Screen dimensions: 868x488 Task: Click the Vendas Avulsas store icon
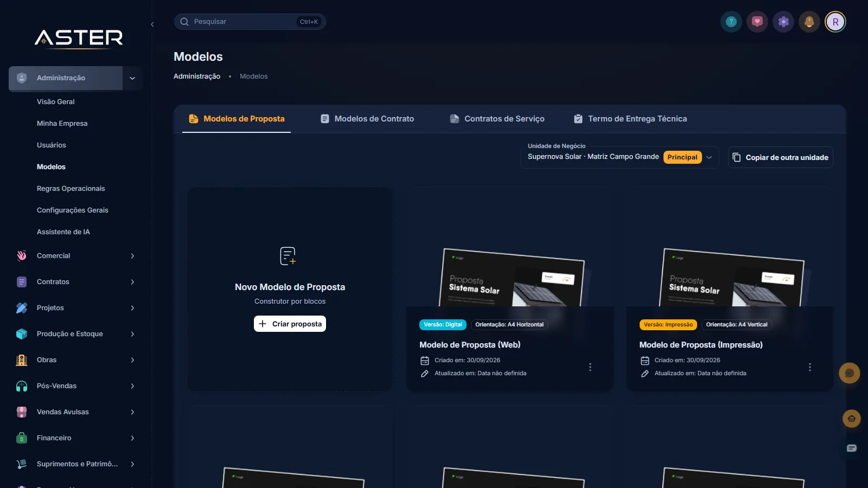(x=22, y=412)
